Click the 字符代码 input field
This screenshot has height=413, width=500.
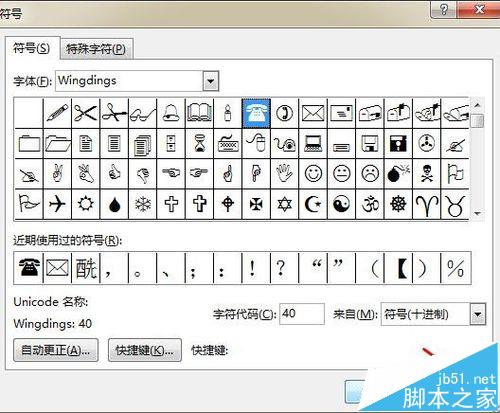pos(302,314)
